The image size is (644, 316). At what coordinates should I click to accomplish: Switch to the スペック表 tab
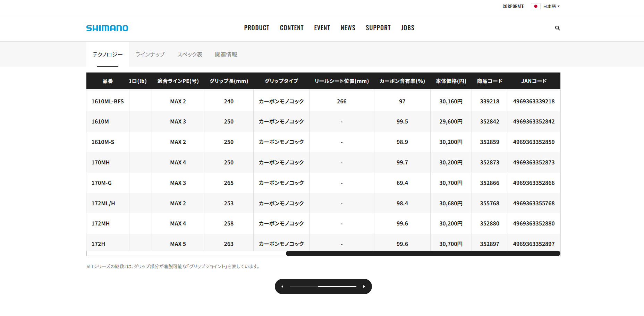click(x=190, y=54)
